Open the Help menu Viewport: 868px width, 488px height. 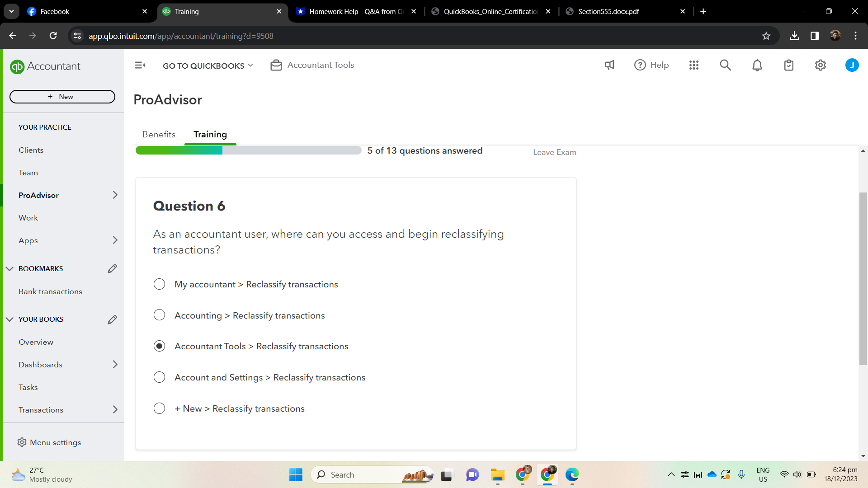651,65
